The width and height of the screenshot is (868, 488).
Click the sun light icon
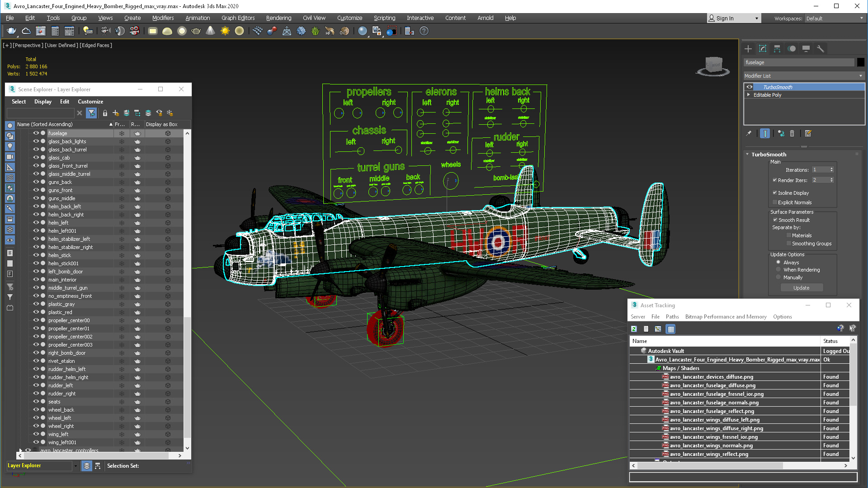point(225,31)
